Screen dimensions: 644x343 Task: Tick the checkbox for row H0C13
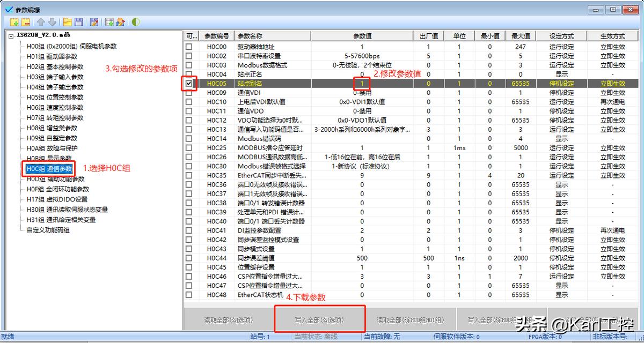pos(189,129)
